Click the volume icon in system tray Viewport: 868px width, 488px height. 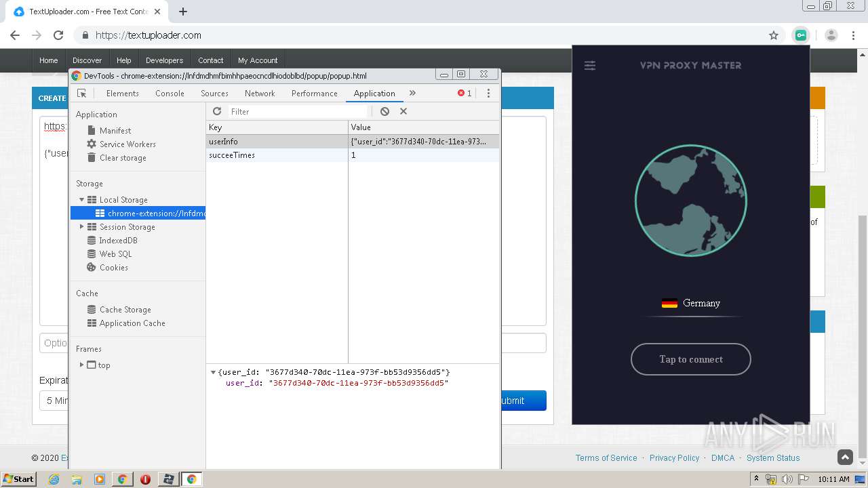787,479
